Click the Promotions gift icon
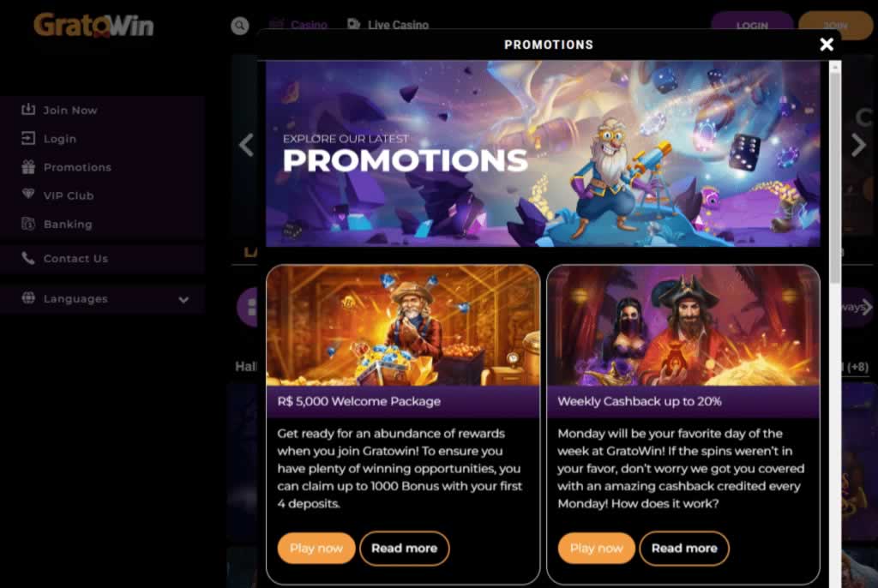Screen dimensions: 878x588 (28, 167)
